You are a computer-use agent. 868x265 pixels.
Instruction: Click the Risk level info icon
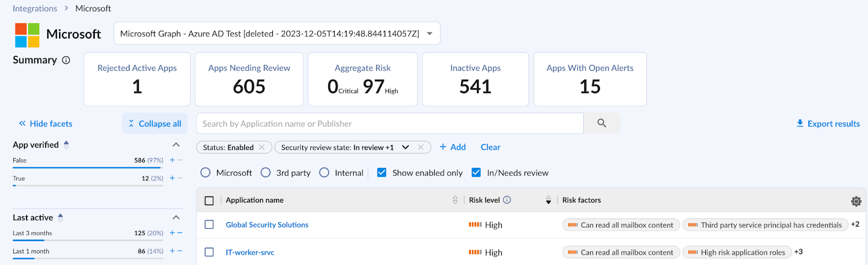pos(507,200)
